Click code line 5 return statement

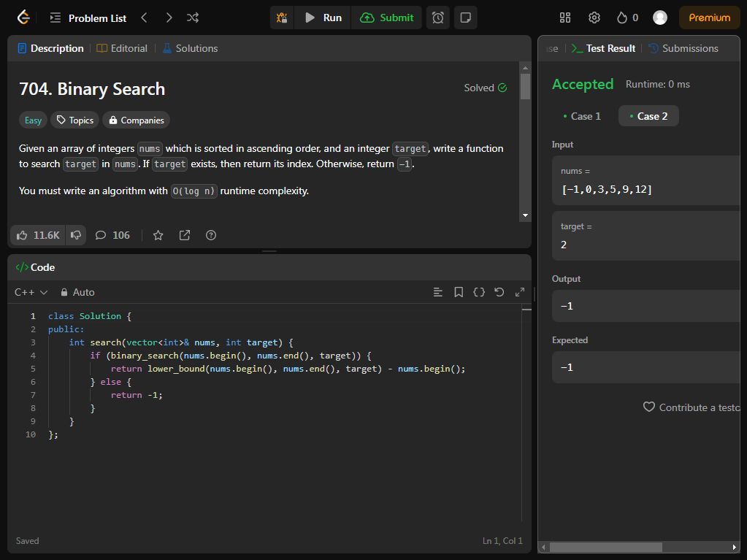point(288,369)
